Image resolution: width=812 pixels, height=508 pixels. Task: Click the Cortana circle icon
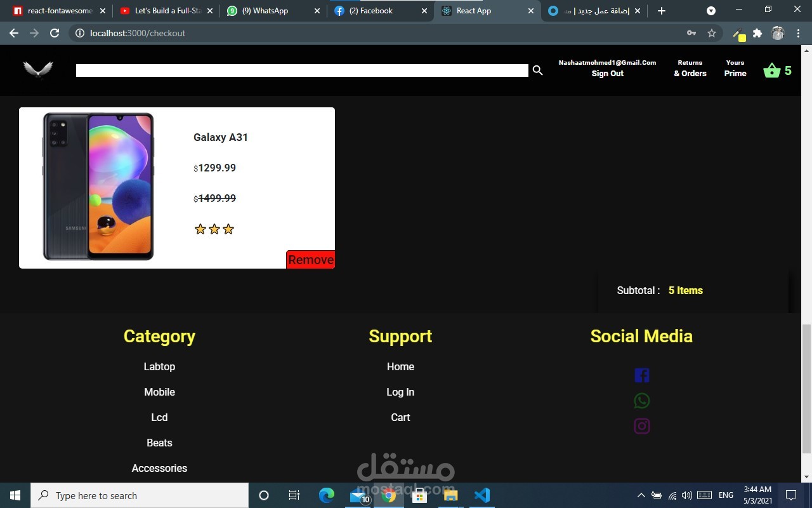pyautogui.click(x=264, y=495)
